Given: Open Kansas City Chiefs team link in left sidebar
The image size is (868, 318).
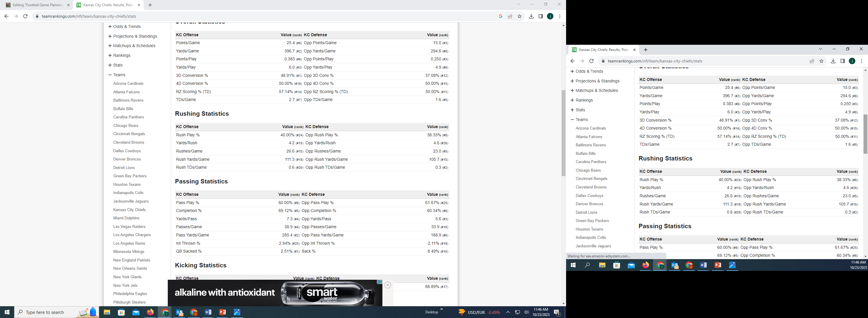Looking at the screenshot, I should tap(129, 210).
